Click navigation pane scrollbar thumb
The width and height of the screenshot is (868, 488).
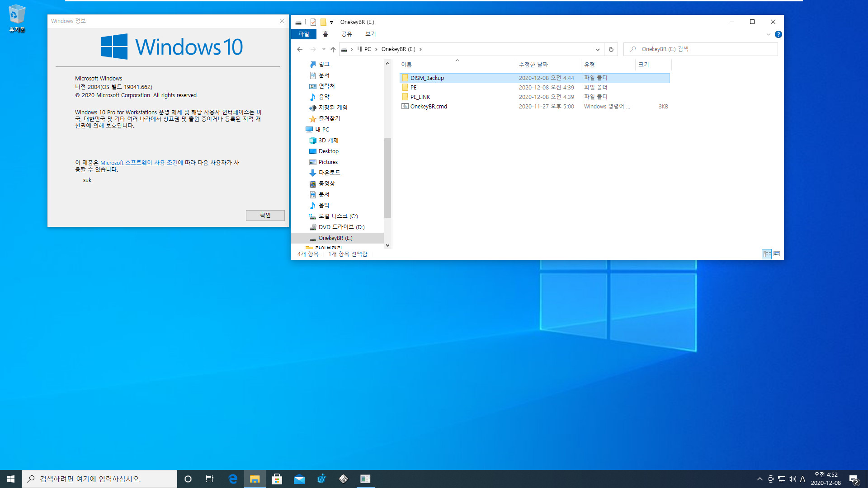[x=387, y=178]
